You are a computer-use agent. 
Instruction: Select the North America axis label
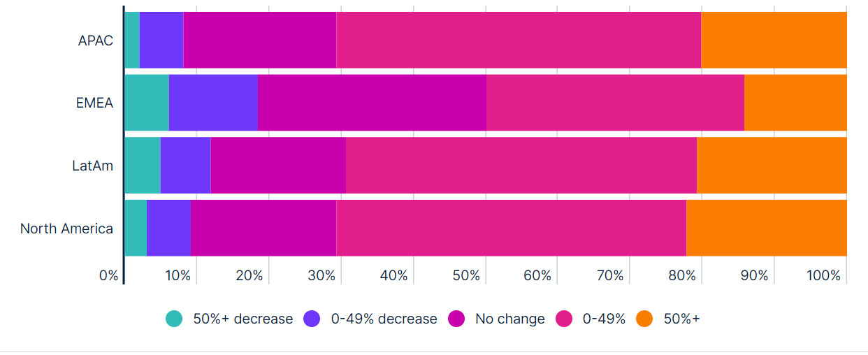point(66,229)
